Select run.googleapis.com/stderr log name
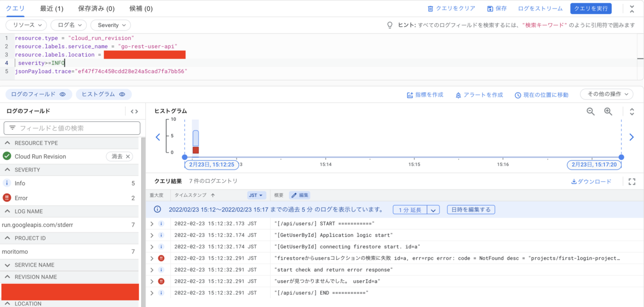This screenshot has width=644, height=307. (x=69, y=225)
